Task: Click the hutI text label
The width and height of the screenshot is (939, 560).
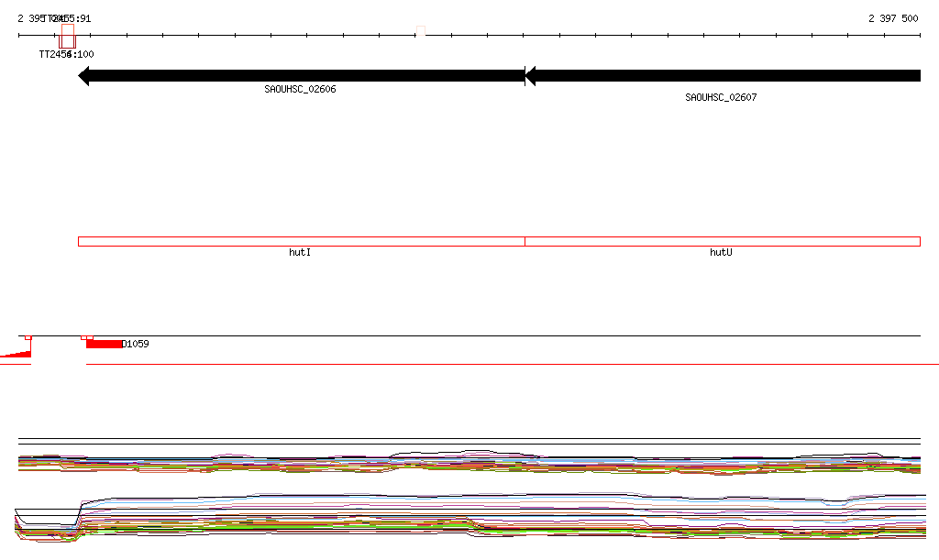Action: 300,252
